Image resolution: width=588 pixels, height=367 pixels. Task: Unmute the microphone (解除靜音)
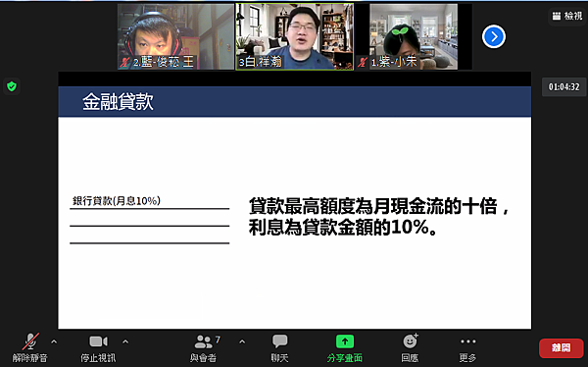(30, 347)
